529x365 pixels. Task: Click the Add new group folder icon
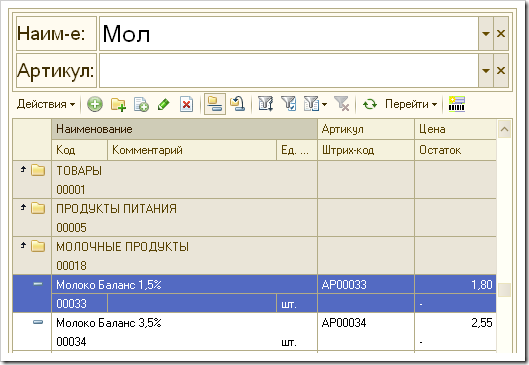pyautogui.click(x=118, y=104)
